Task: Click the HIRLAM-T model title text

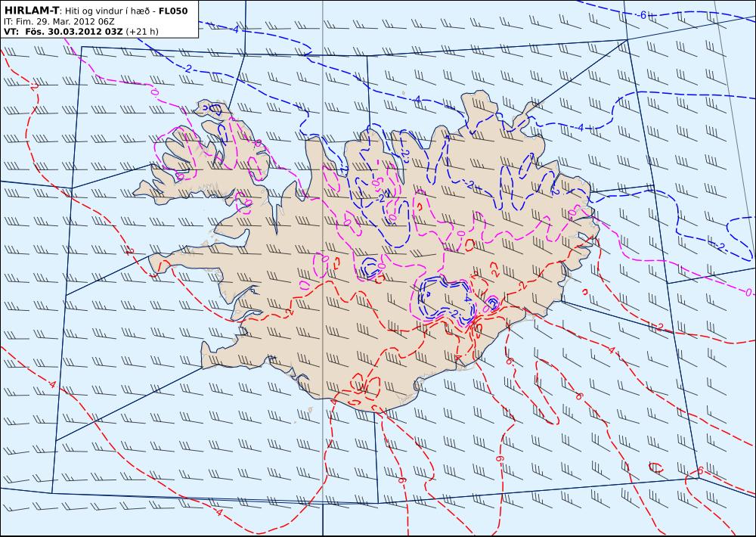Action: (x=31, y=11)
